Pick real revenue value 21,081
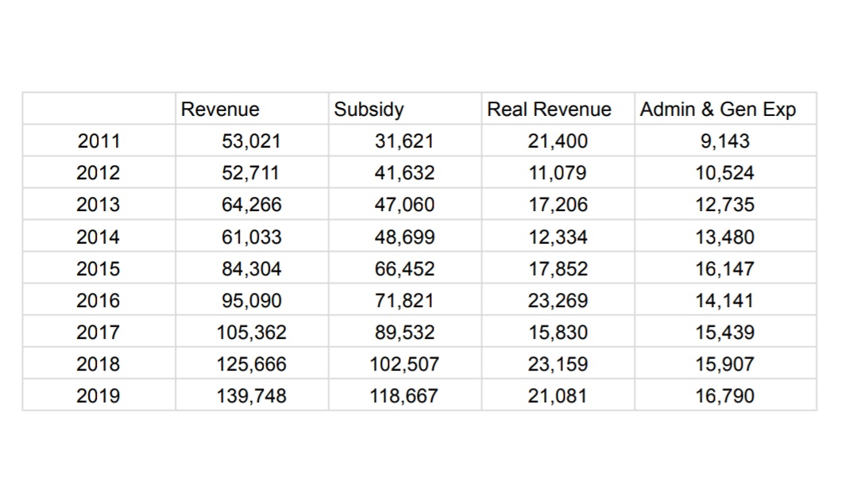Image resolution: width=857 pixels, height=504 pixels. tap(558, 395)
